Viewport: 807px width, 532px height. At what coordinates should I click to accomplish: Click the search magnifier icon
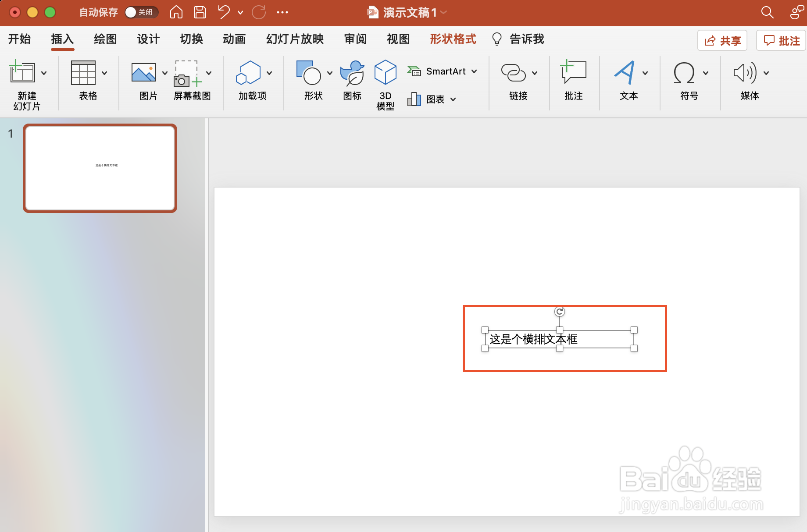click(x=767, y=12)
